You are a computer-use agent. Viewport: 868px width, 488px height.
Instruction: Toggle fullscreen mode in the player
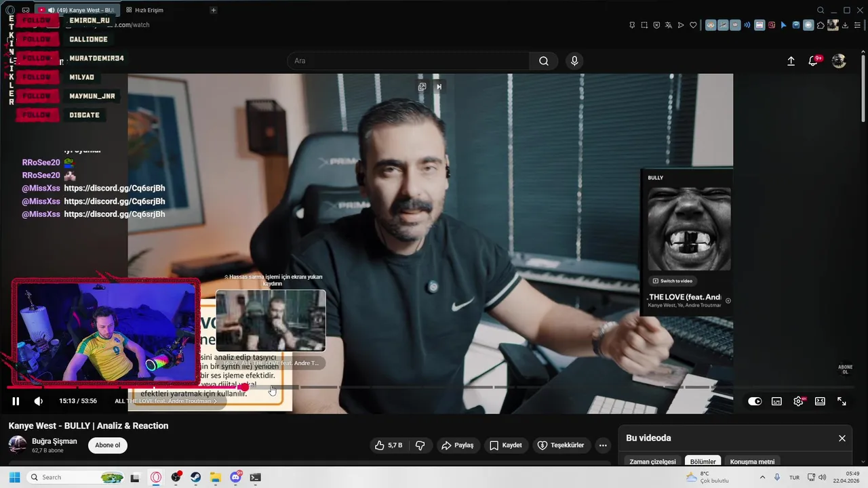pyautogui.click(x=842, y=401)
